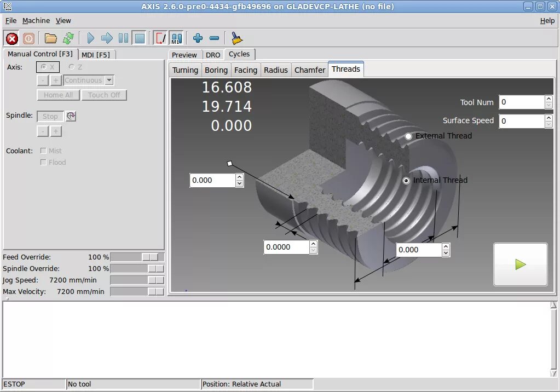Open the Continuous jog increment dropdown
560x392 pixels.
click(109, 80)
